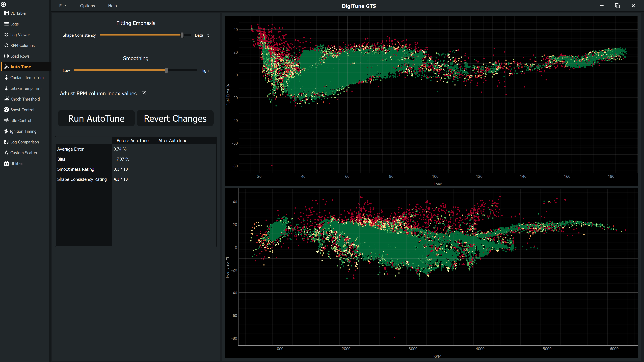Viewport: 644px width, 362px height.
Task: Click the After AutoTune column header
Action: (173, 140)
